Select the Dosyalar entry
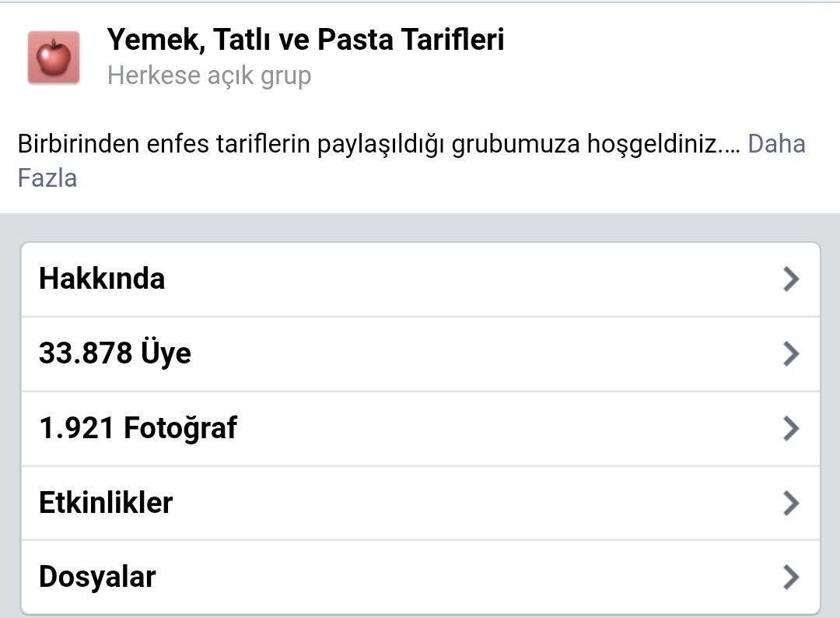 [421, 578]
